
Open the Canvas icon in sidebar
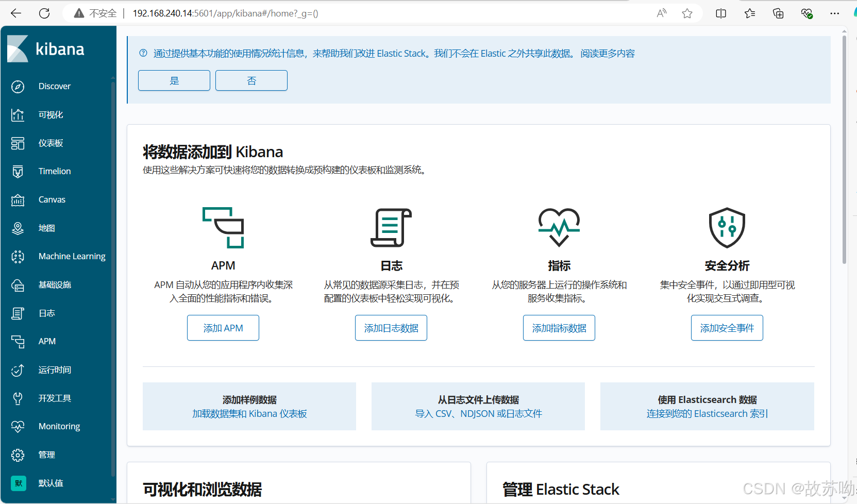click(x=18, y=200)
